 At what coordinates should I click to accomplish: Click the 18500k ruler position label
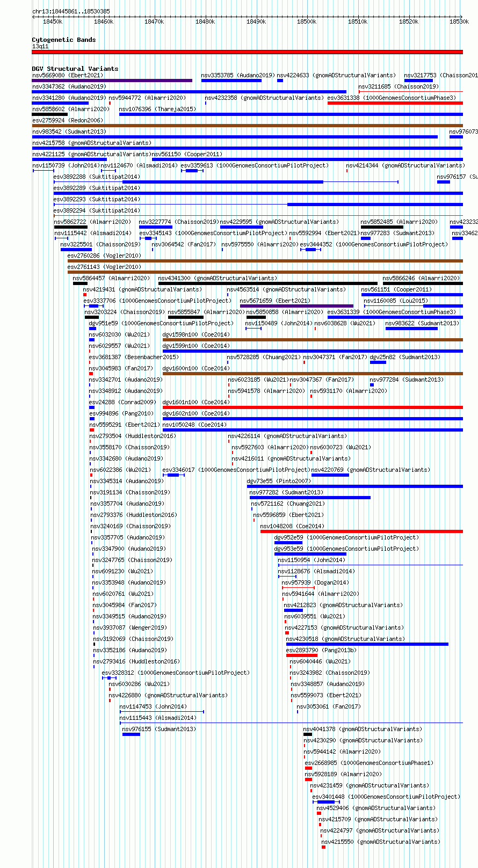(x=307, y=21)
